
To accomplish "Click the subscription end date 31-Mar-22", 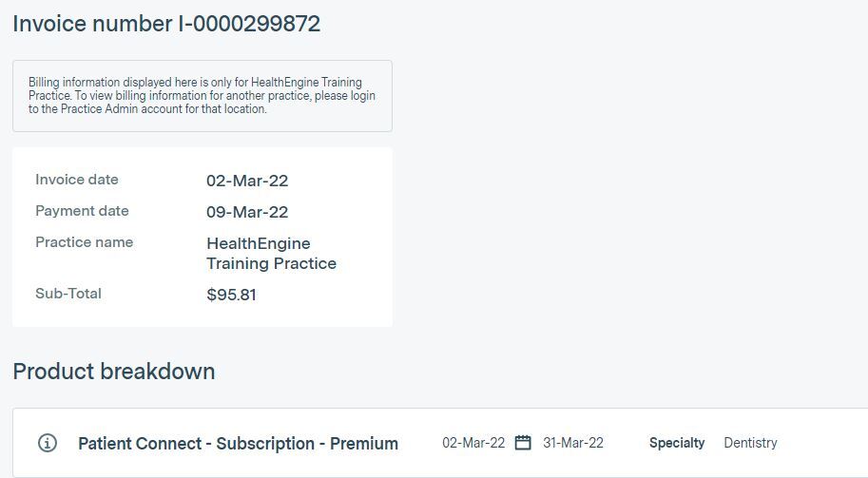I will tap(573, 443).
